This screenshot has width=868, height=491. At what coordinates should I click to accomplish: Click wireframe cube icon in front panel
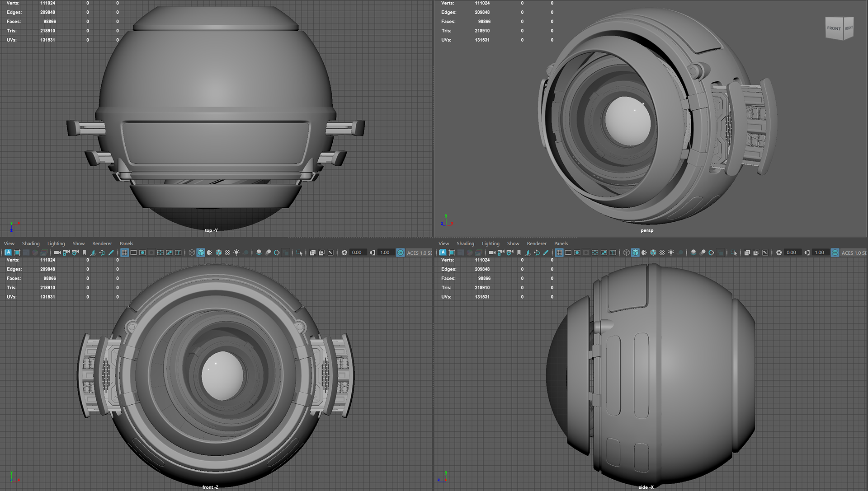pyautogui.click(x=192, y=253)
